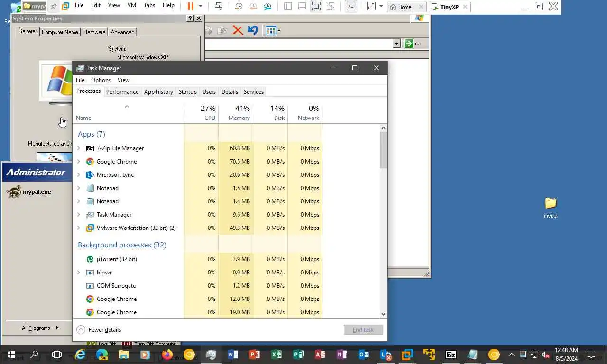Expand the VMware Workstation (32 bit) row

79,228
